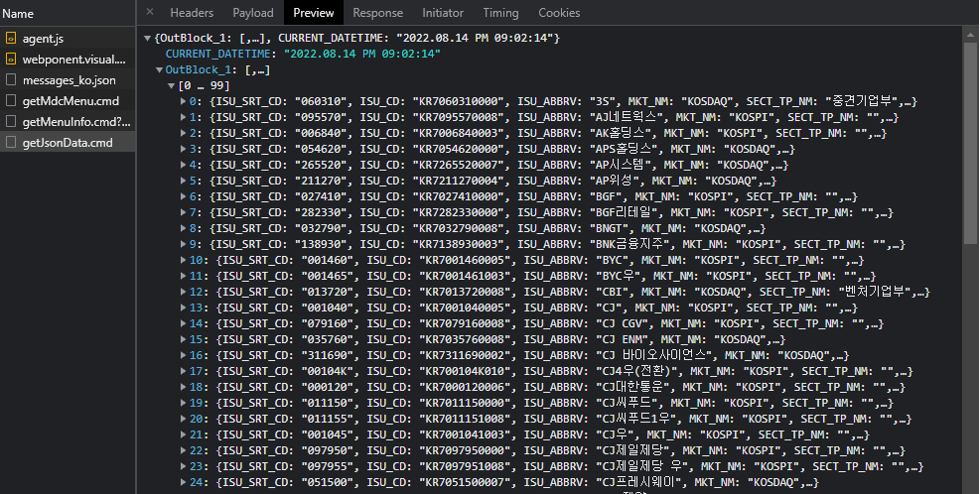The image size is (980, 494).
Task: Expand item 17 CJ4우(전환)
Action: 183,371
